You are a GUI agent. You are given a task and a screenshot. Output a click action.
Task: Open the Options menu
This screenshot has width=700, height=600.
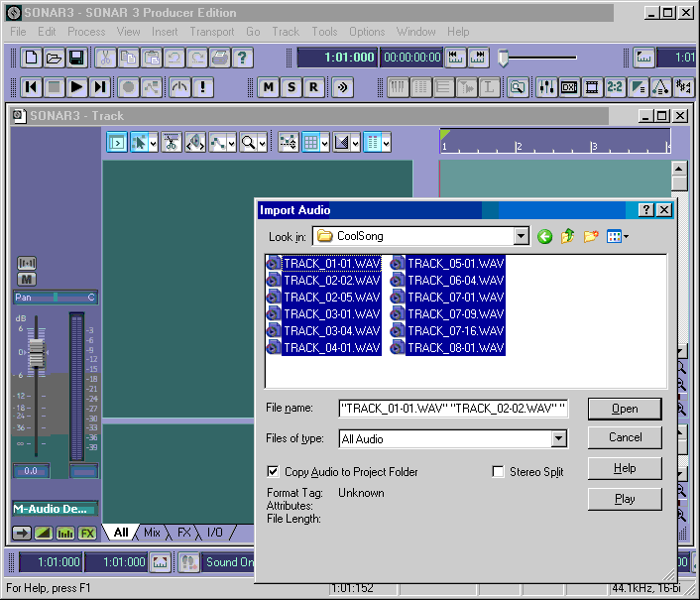click(367, 32)
